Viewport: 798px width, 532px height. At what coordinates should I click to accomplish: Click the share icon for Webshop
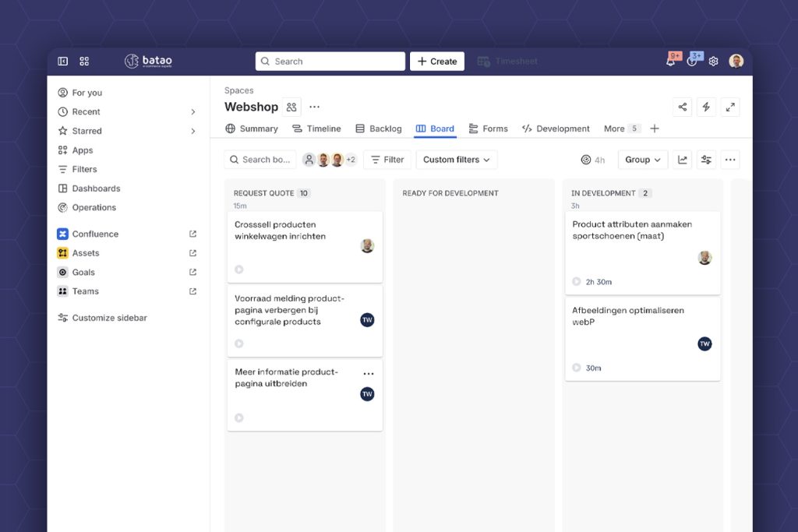point(683,107)
